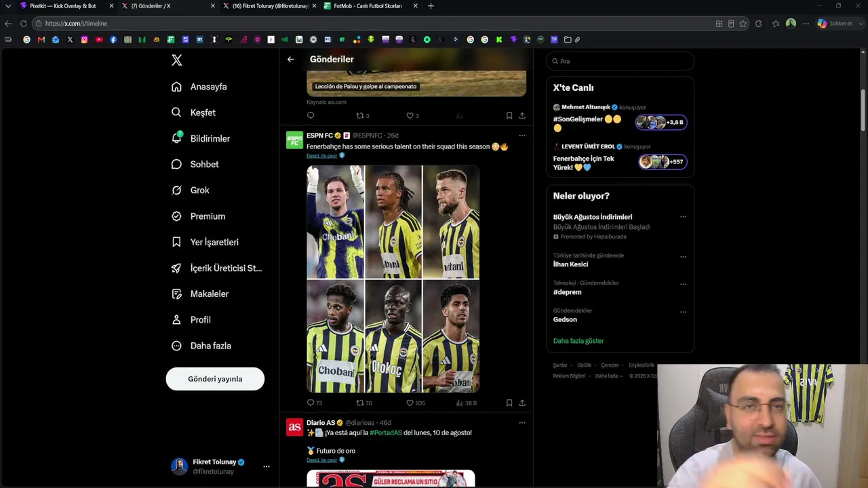Open a new browser tab

pyautogui.click(x=431, y=6)
